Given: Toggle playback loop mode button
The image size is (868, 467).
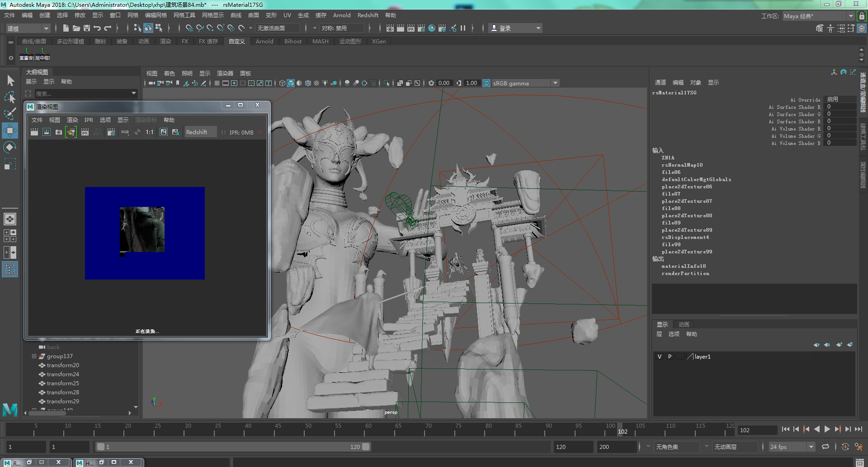Looking at the screenshot, I should point(826,447).
